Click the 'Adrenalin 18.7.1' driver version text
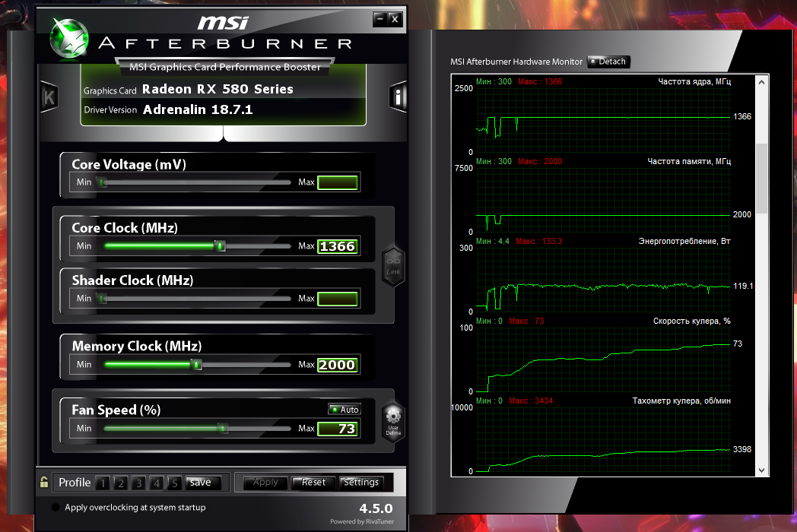 [x=198, y=109]
